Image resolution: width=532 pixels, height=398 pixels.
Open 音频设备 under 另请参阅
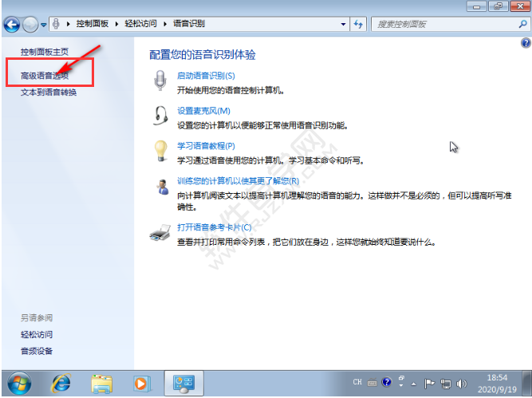pos(37,351)
